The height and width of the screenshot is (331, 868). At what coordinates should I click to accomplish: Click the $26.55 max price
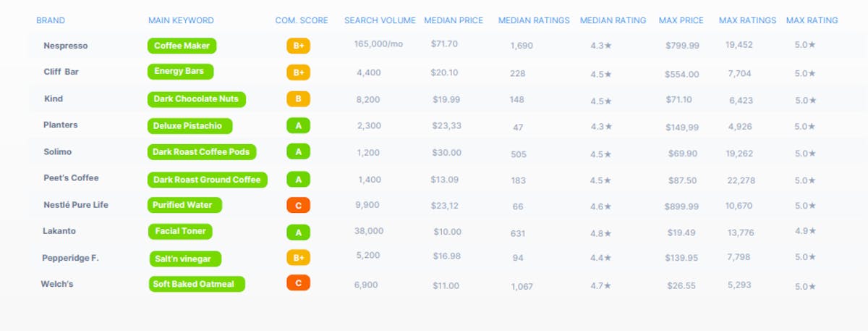[x=681, y=285]
